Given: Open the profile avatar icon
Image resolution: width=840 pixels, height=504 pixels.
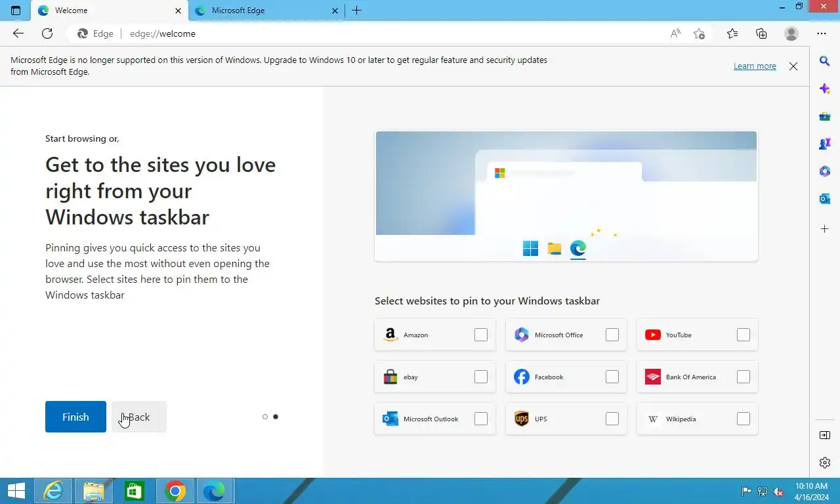Looking at the screenshot, I should click(791, 33).
